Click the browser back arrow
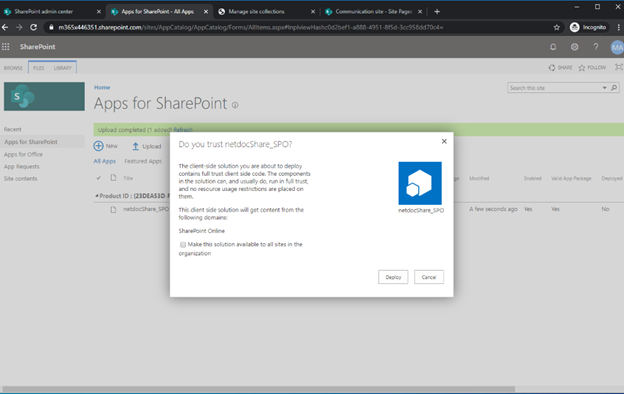Image resolution: width=624 pixels, height=394 pixels. (x=5, y=27)
